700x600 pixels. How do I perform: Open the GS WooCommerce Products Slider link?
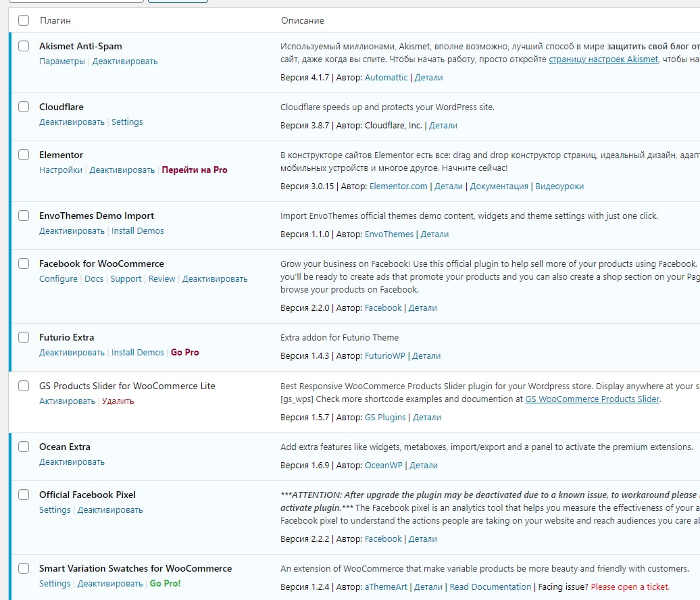pyautogui.click(x=592, y=399)
